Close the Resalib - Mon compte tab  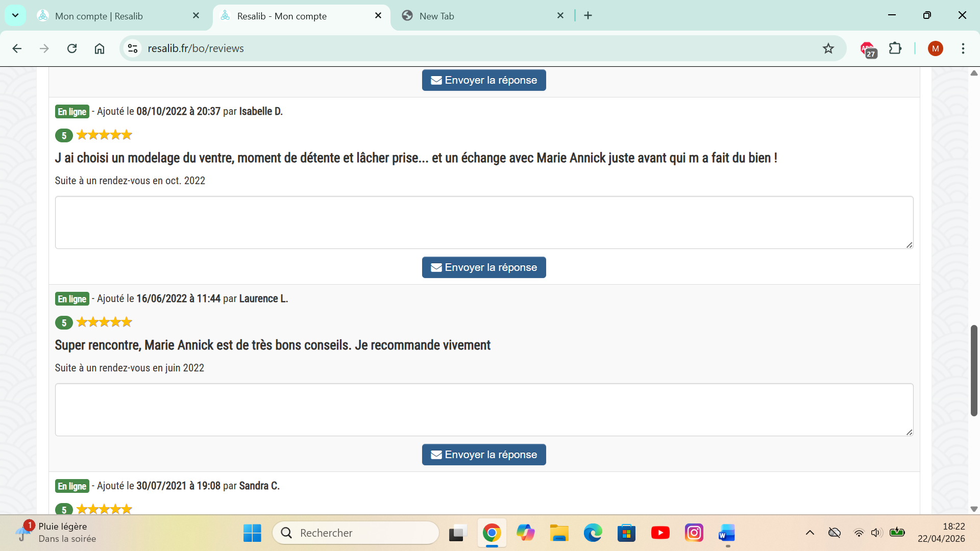pyautogui.click(x=378, y=16)
